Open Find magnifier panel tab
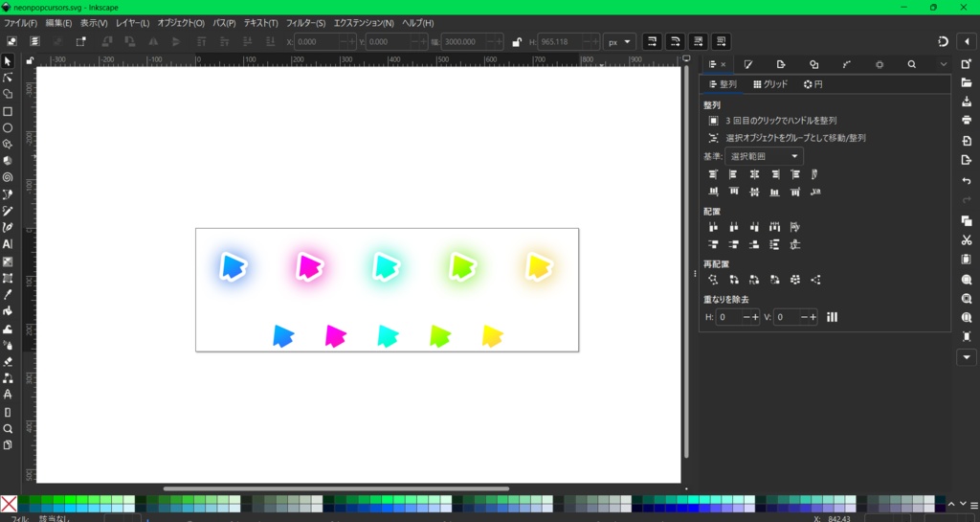The image size is (980, 522). pos(912,64)
